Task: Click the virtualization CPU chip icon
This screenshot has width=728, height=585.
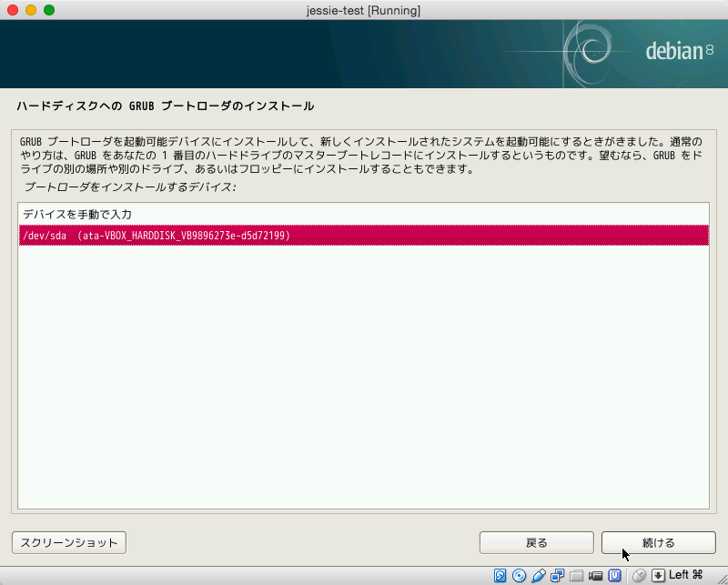Action: tap(615, 575)
